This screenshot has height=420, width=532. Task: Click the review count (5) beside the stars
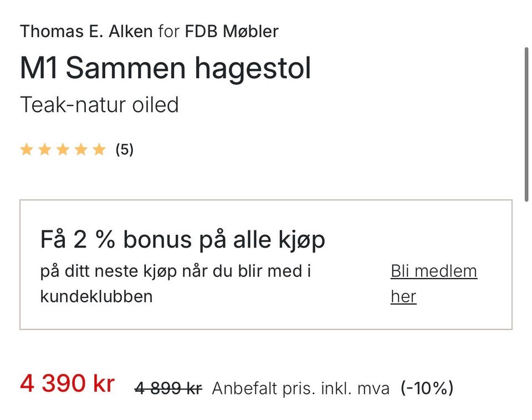click(x=123, y=149)
